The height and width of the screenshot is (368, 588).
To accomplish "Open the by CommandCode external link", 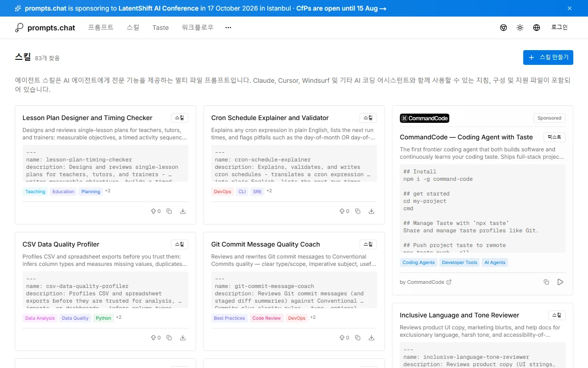I will pyautogui.click(x=426, y=282).
